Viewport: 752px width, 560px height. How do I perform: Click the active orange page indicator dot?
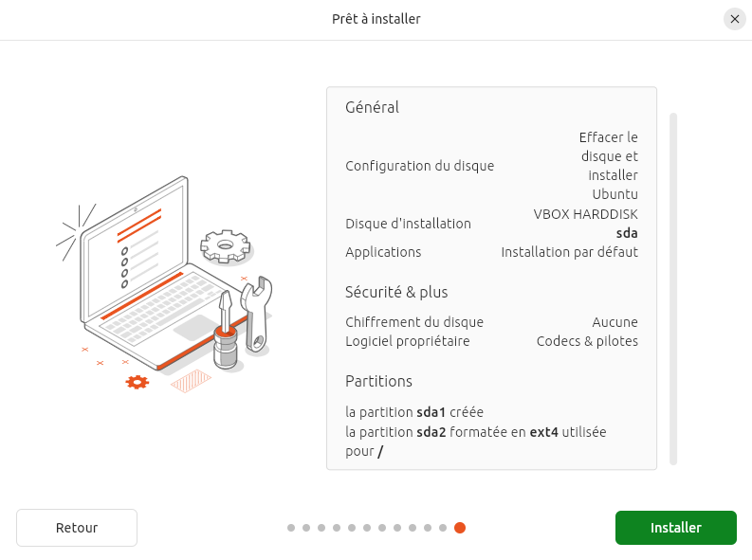[x=460, y=528]
